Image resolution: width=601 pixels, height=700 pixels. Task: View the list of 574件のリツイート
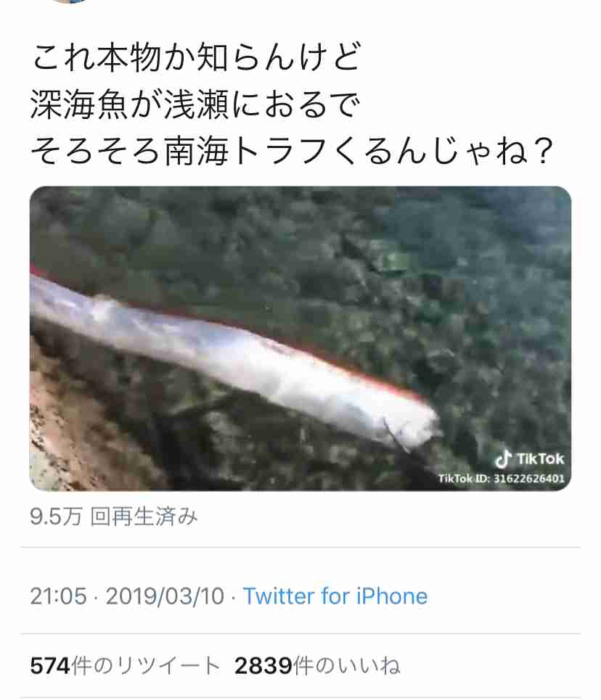click(x=125, y=666)
